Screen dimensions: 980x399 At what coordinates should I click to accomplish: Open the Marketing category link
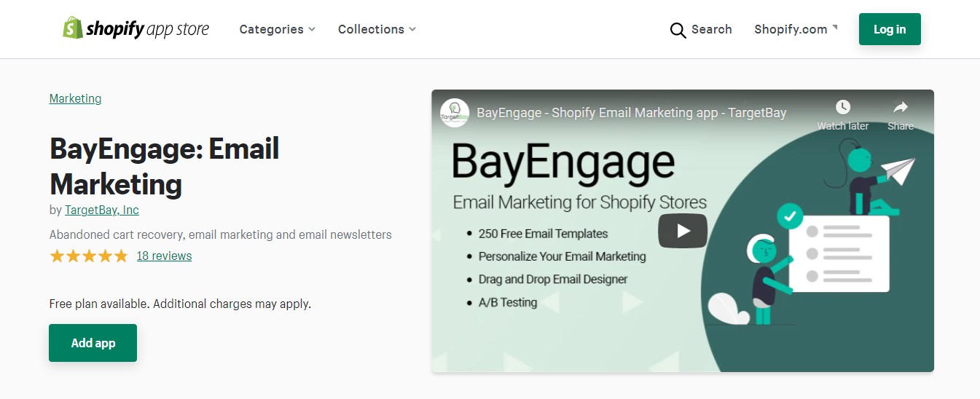coord(75,98)
